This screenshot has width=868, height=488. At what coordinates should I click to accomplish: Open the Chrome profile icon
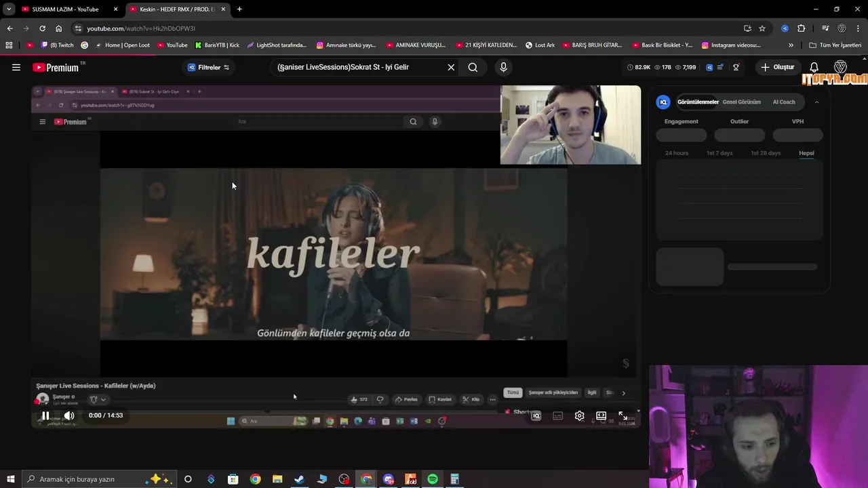coord(842,28)
